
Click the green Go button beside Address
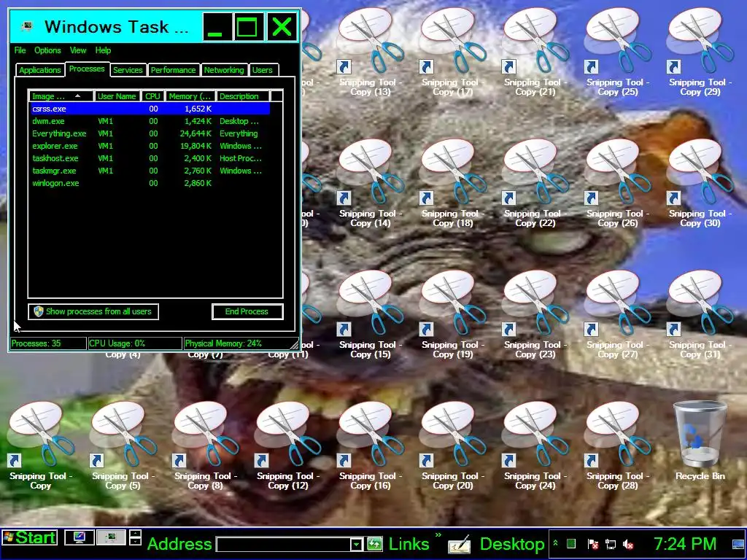coord(375,544)
